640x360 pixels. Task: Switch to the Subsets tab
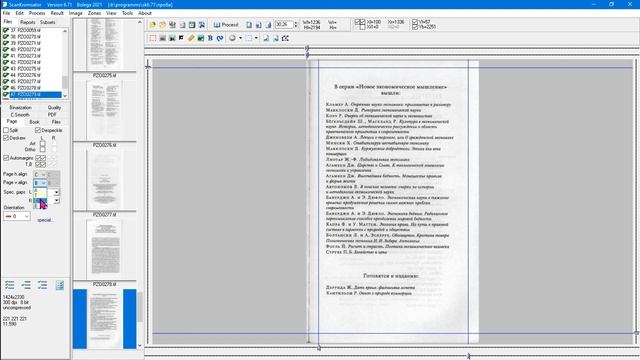(x=48, y=22)
